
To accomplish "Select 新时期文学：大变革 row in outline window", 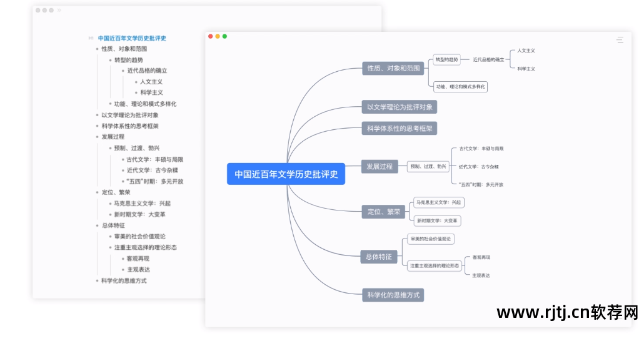I will click(139, 214).
